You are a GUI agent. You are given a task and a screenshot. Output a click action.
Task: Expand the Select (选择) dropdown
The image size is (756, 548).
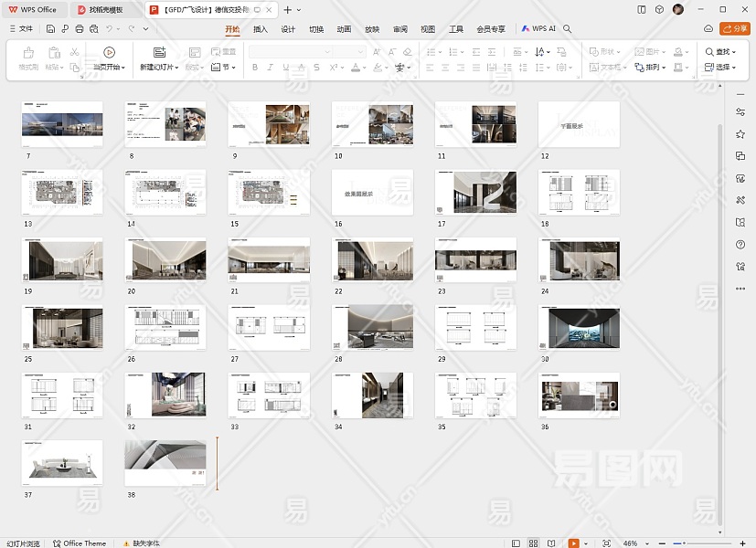point(721,67)
